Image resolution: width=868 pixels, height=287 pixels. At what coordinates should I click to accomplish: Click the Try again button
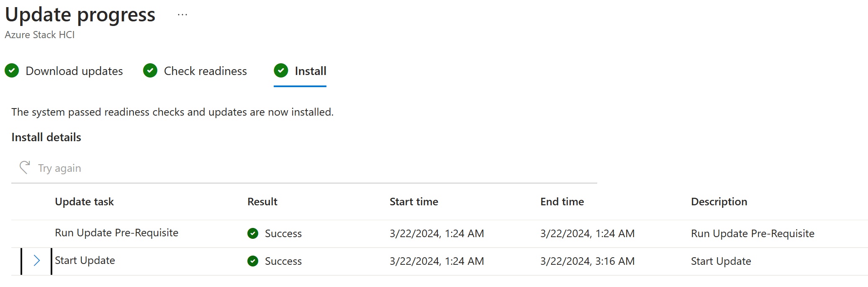pos(50,168)
